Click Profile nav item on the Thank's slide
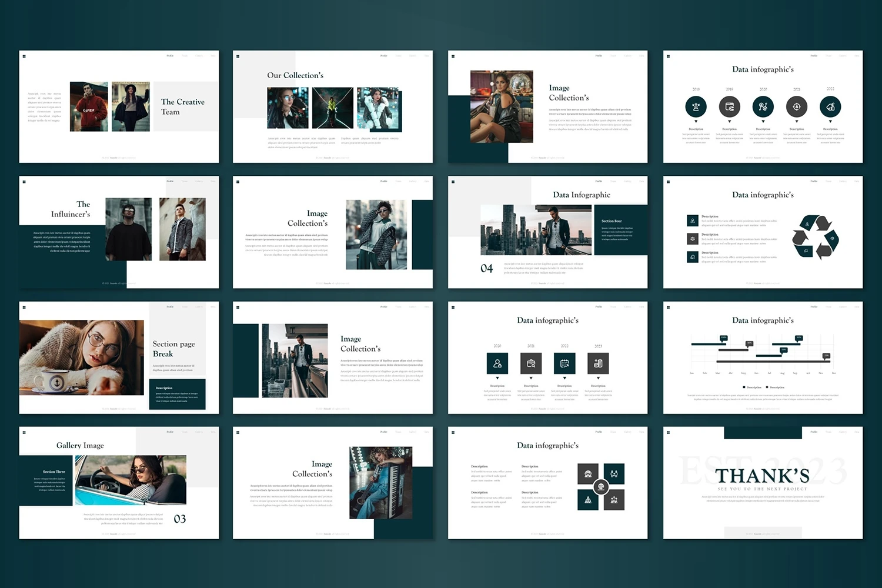This screenshot has height=588, width=882. click(x=814, y=432)
